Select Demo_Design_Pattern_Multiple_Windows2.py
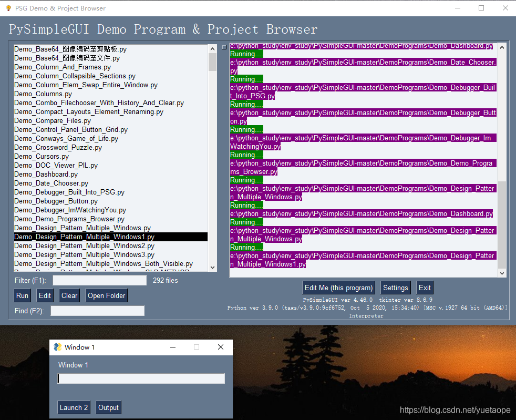516x420 pixels. tap(111, 245)
